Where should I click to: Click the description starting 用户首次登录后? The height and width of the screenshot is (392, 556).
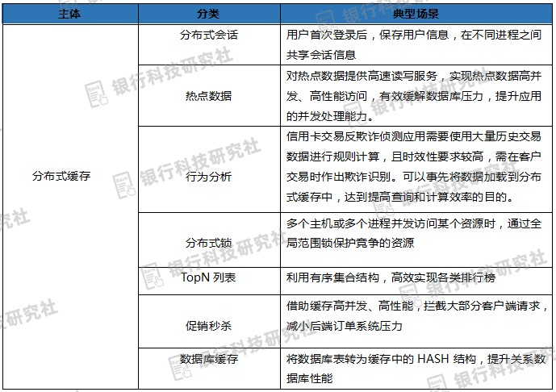point(416,44)
